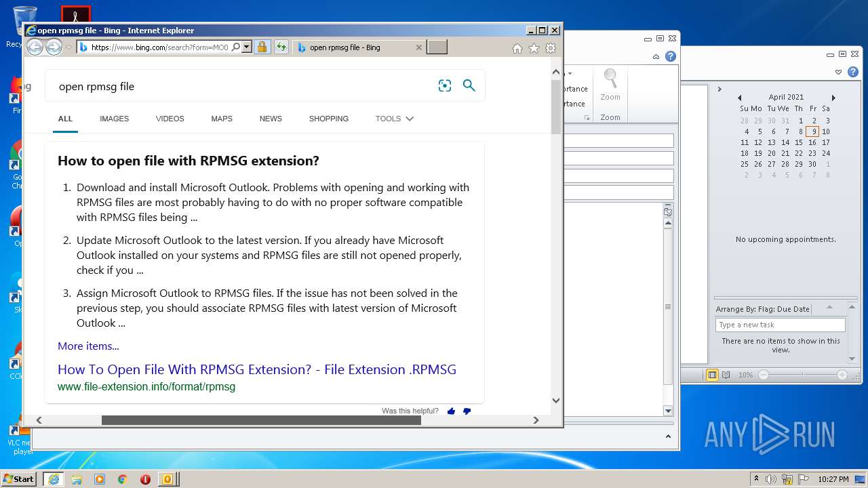Expand the ribbon in Outlook main window

(839, 72)
